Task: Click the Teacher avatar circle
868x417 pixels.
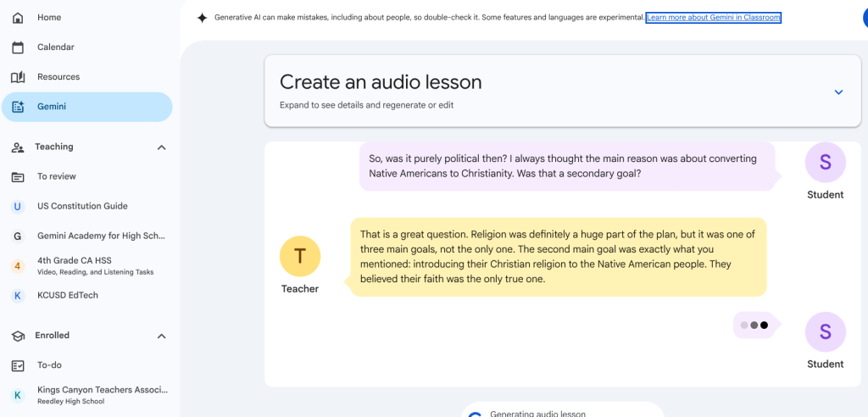Action: (x=300, y=256)
